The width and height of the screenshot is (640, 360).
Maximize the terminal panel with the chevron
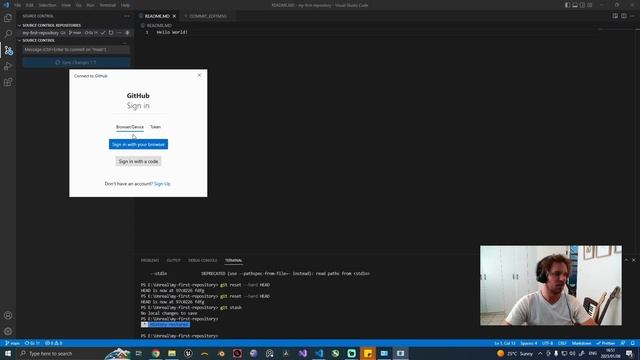point(627,260)
